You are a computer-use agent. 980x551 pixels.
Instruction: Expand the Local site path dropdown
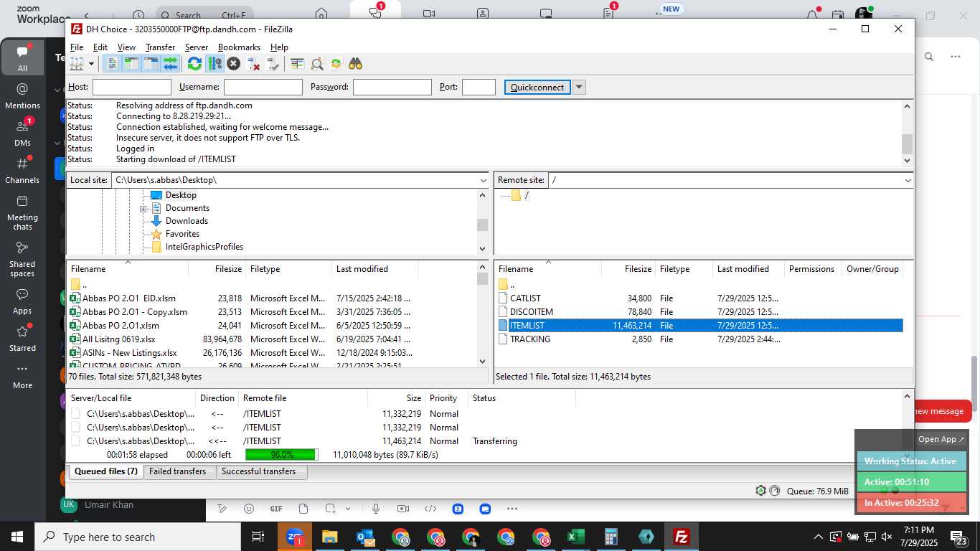tap(483, 180)
